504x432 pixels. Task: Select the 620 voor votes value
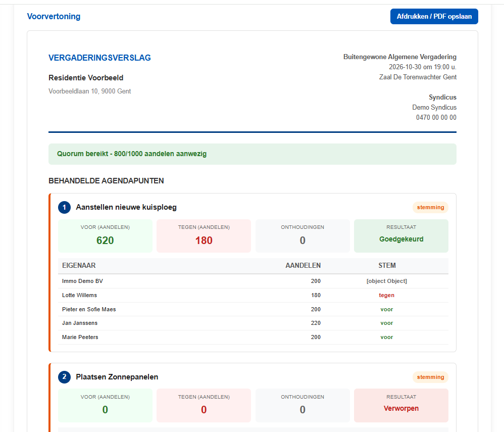point(105,241)
